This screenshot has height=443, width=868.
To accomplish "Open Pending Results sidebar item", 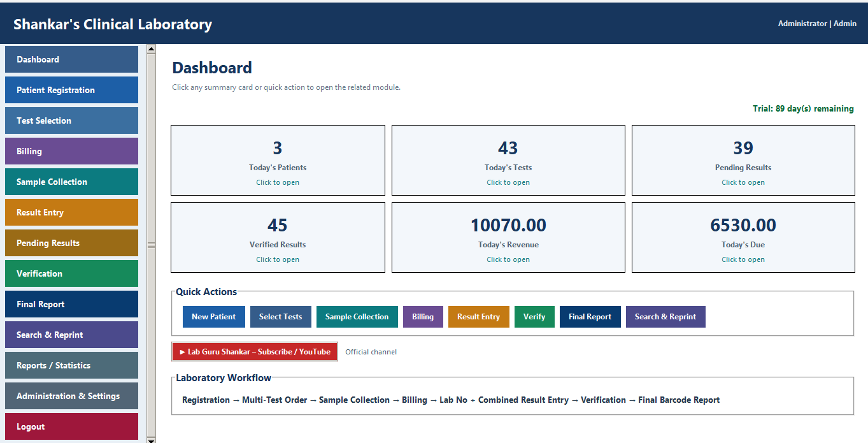I will pos(71,243).
